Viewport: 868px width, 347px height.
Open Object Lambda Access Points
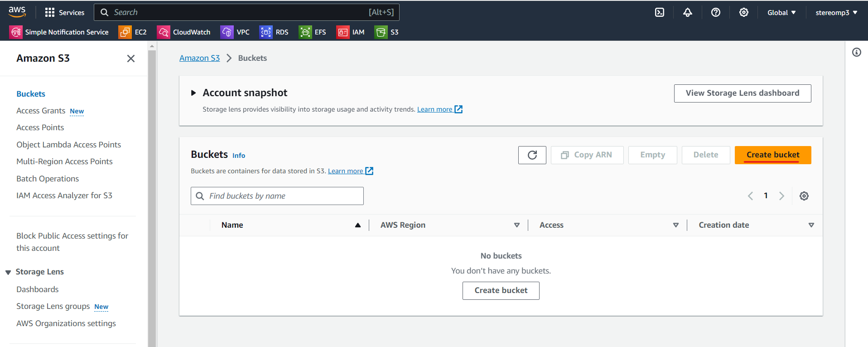pyautogui.click(x=69, y=145)
